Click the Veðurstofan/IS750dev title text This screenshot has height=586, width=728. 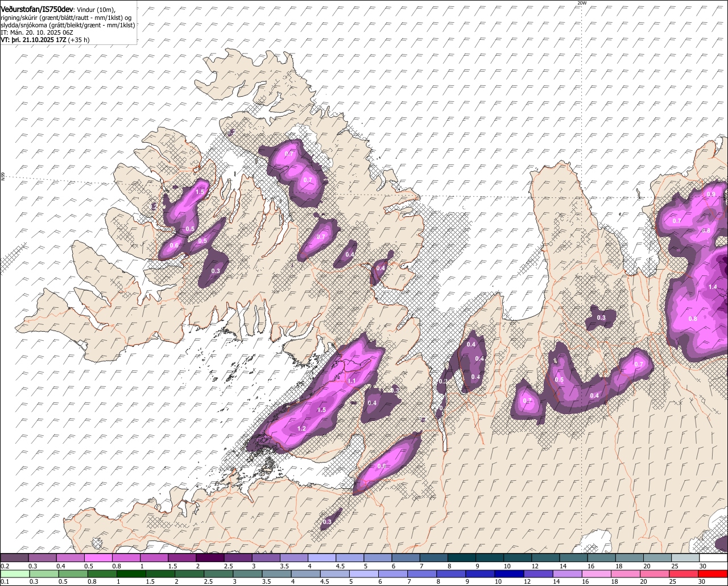[37, 10]
